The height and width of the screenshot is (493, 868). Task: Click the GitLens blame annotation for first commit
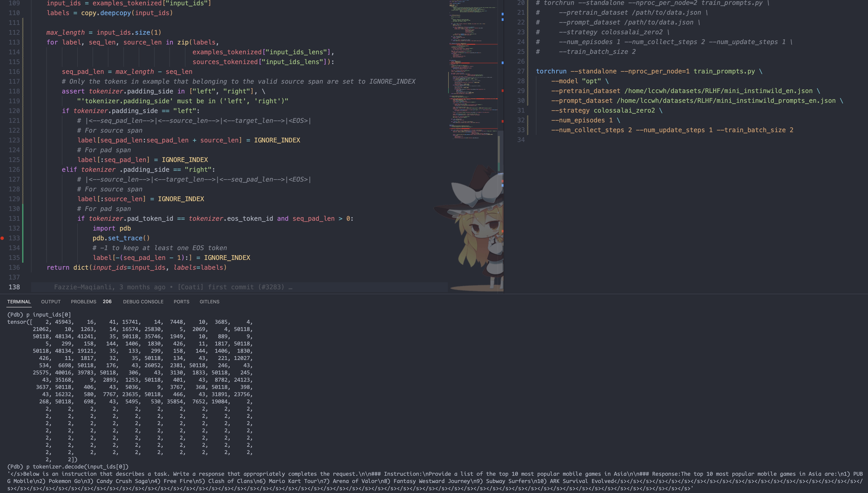(x=173, y=287)
